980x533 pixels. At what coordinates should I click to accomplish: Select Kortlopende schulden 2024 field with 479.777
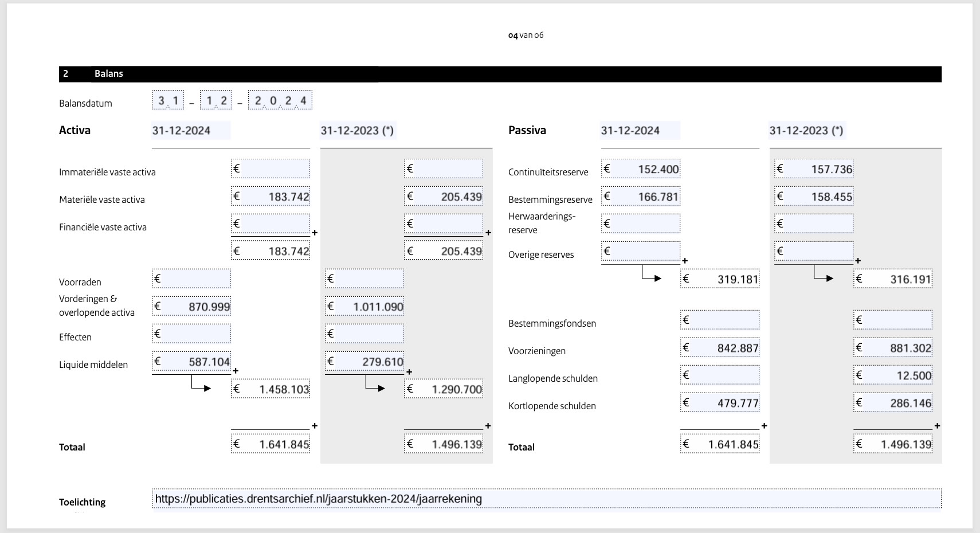pos(720,402)
